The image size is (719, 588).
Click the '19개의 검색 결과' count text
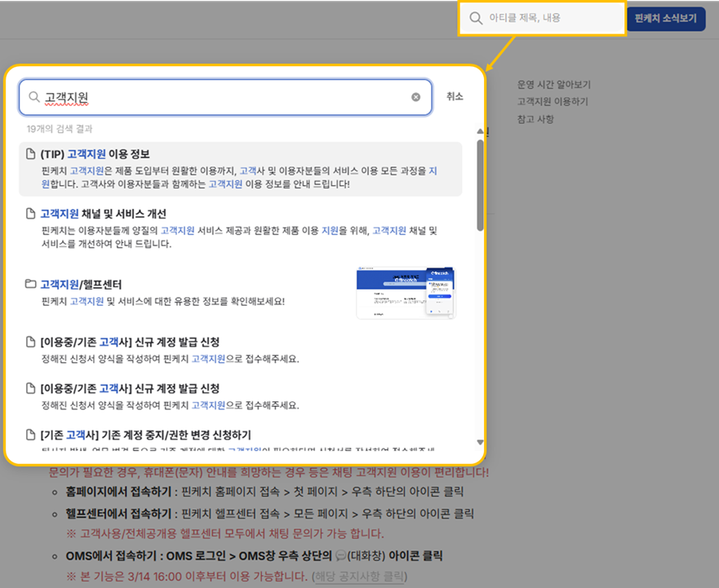[x=60, y=129]
